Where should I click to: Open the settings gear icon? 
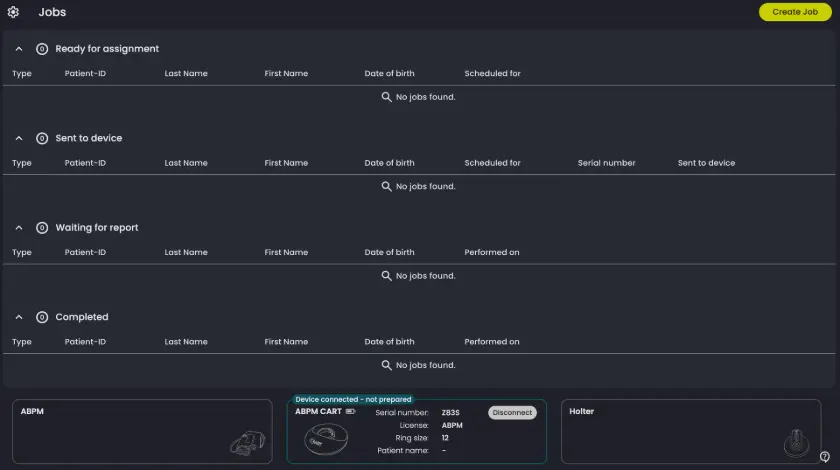(x=13, y=12)
